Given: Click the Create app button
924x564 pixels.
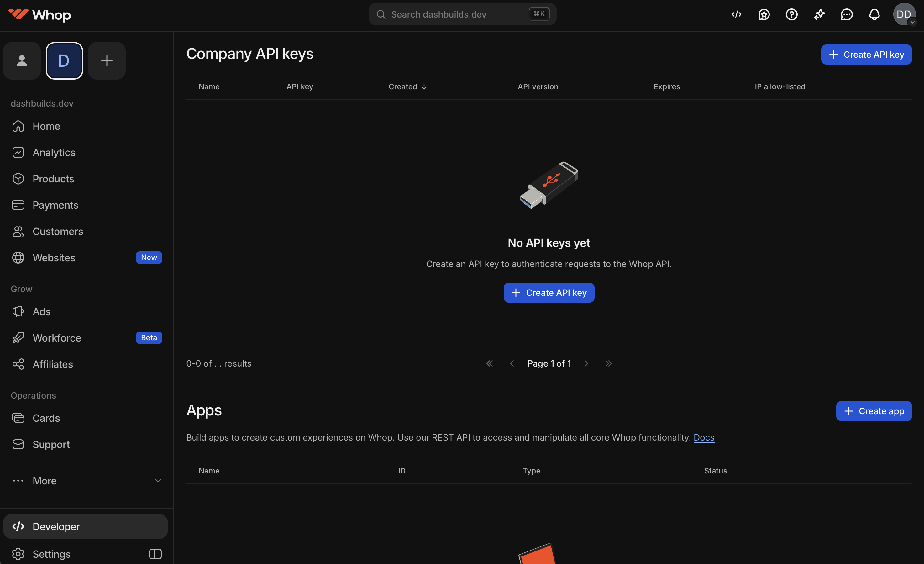Looking at the screenshot, I should pyautogui.click(x=874, y=411).
